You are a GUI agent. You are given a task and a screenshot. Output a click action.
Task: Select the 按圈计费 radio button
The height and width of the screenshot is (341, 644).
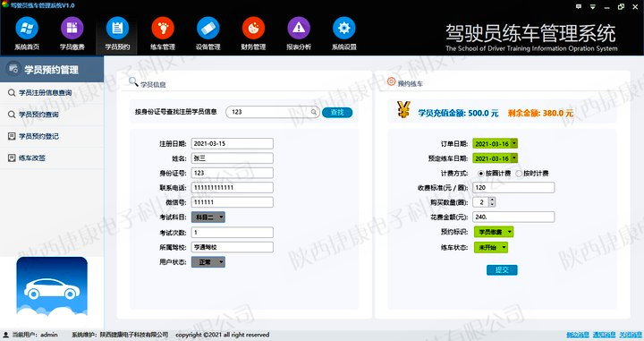tap(481, 174)
